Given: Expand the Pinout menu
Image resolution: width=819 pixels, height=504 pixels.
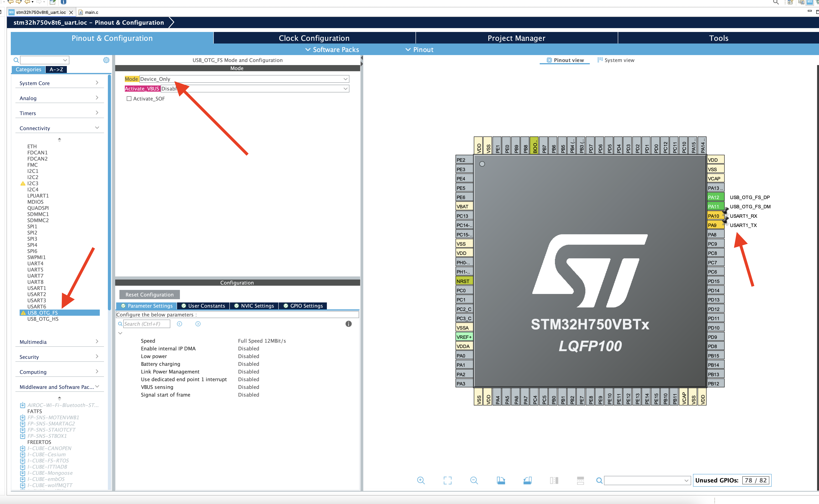Looking at the screenshot, I should (420, 50).
